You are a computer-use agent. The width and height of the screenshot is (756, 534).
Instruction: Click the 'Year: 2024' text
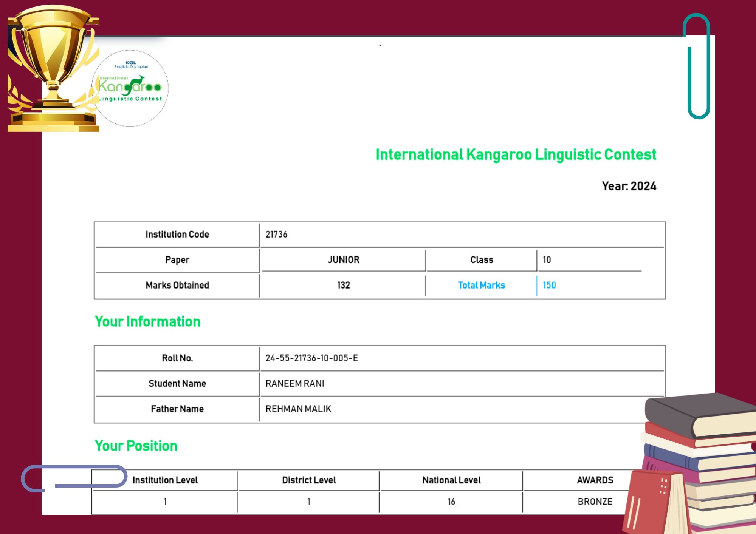(629, 186)
